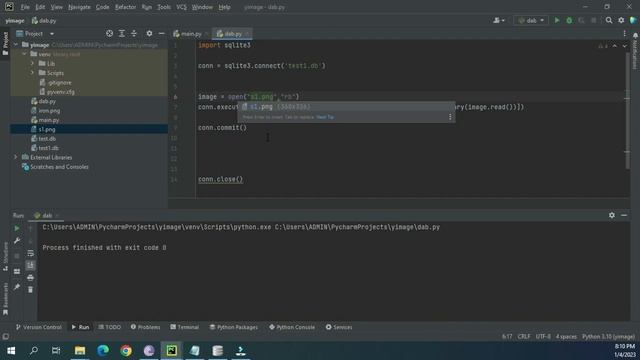The height and width of the screenshot is (360, 640).
Task: Open the Python Console tool window
Action: point(292,327)
